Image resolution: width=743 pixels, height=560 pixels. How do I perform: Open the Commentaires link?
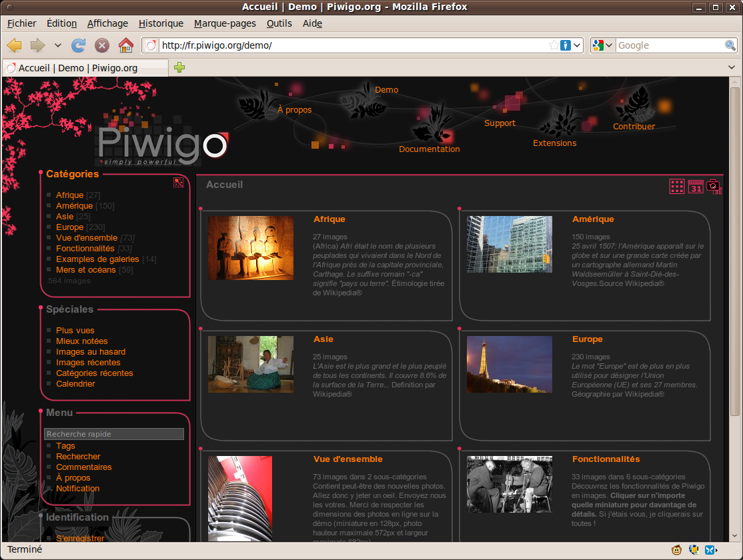(x=84, y=467)
